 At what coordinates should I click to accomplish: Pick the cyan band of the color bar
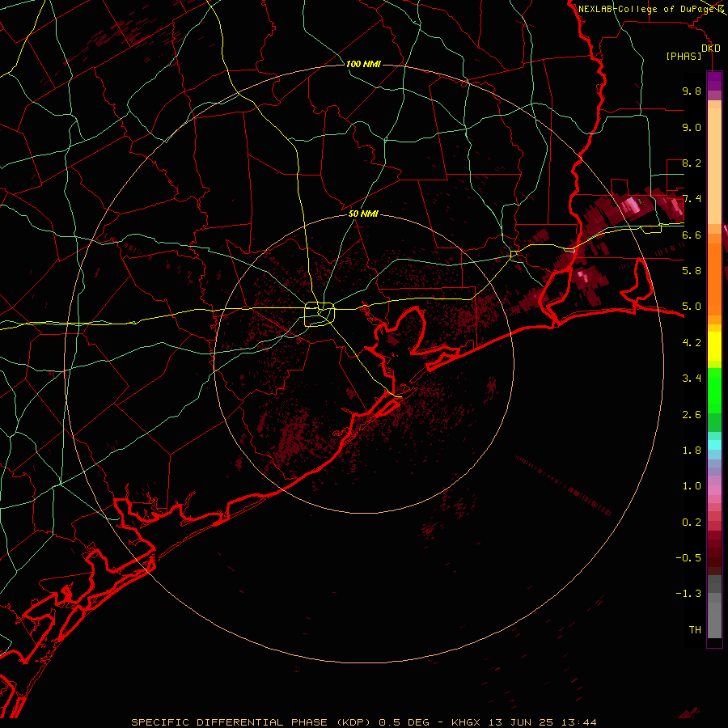point(714,444)
